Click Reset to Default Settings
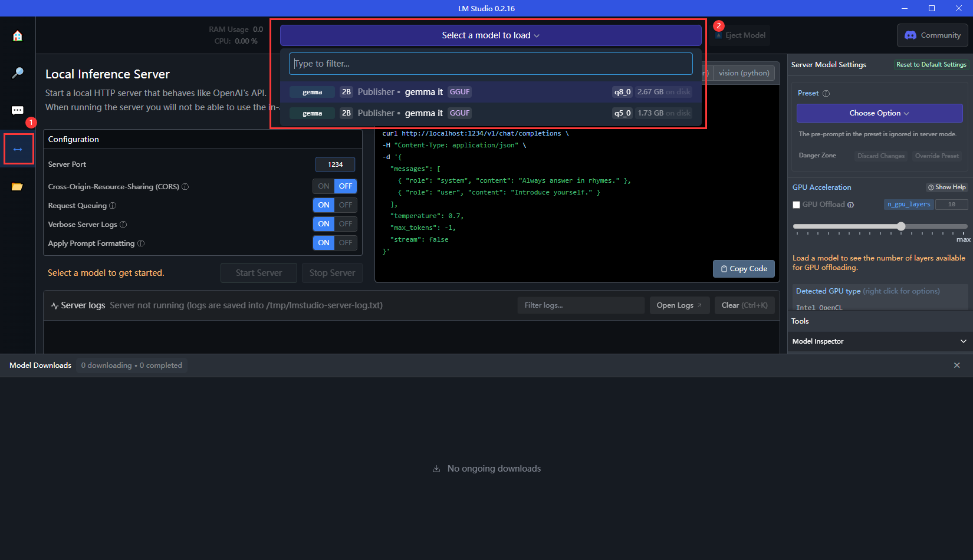This screenshot has height=560, width=973. point(931,65)
